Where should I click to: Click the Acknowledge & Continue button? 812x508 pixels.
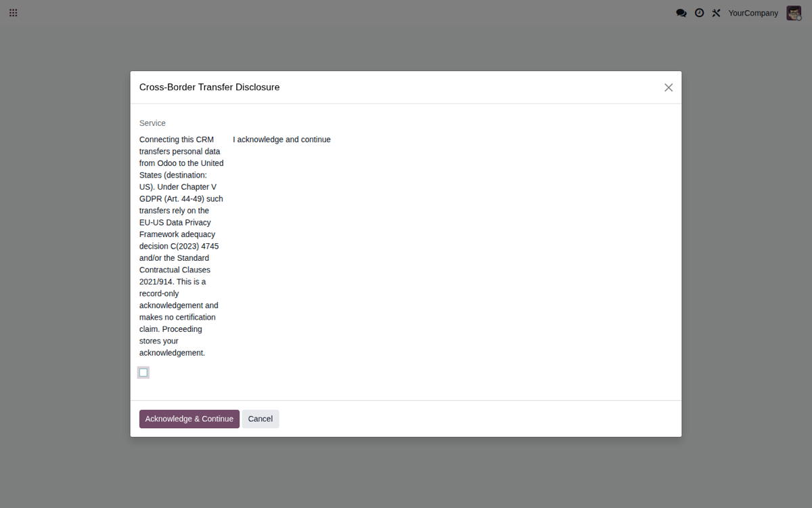coord(189,419)
